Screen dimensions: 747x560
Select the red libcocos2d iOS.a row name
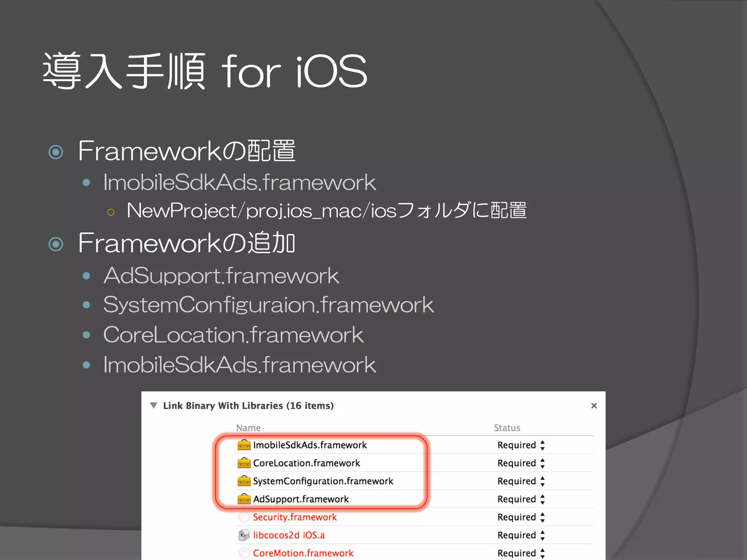pos(289,535)
